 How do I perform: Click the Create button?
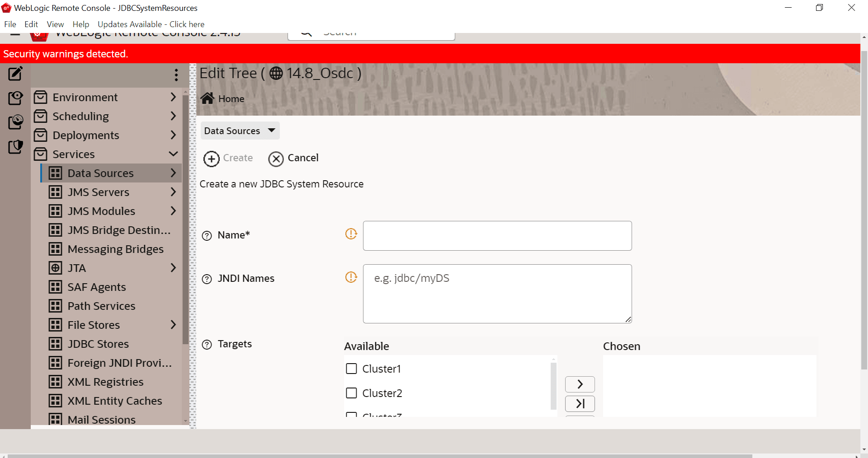pyautogui.click(x=228, y=159)
